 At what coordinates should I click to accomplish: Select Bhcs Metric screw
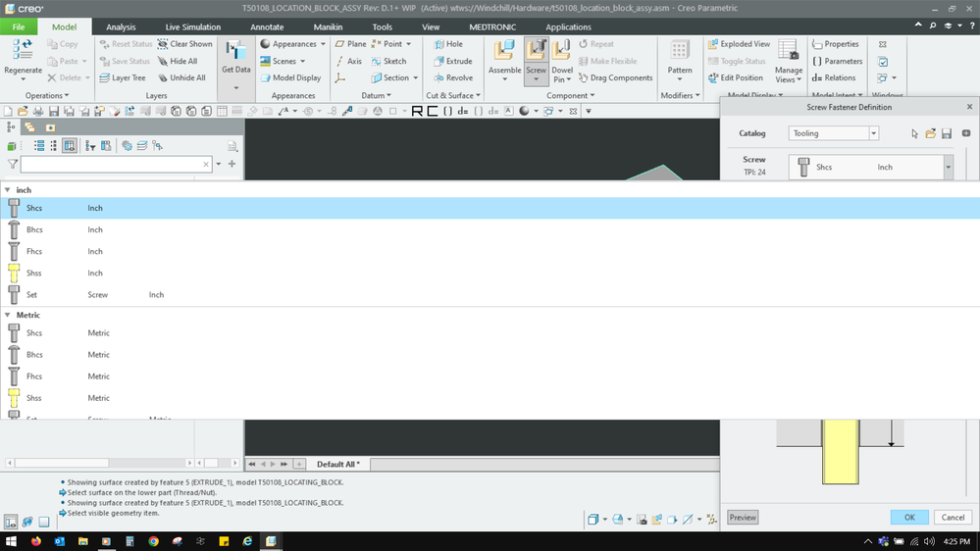(x=490, y=355)
